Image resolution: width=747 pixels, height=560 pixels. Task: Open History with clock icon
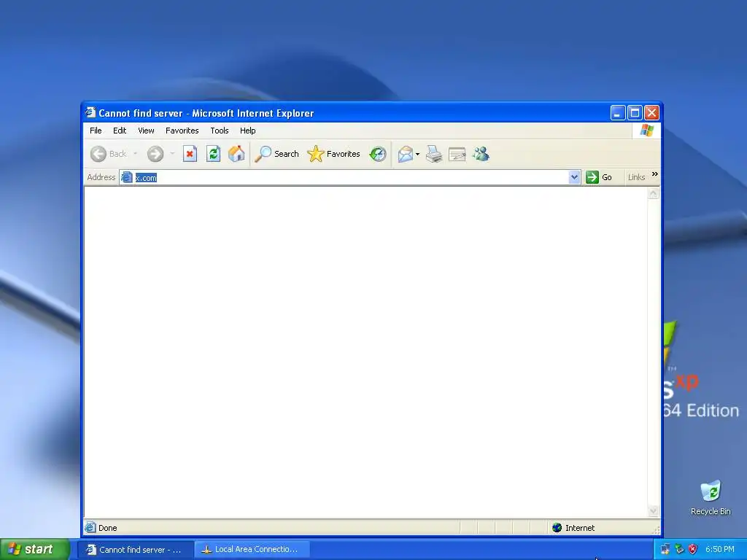tap(378, 154)
